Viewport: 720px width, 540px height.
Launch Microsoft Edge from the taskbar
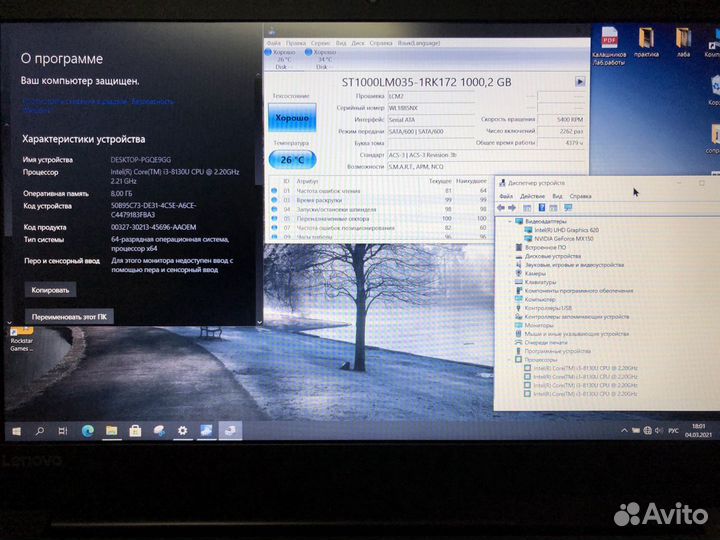point(88,431)
